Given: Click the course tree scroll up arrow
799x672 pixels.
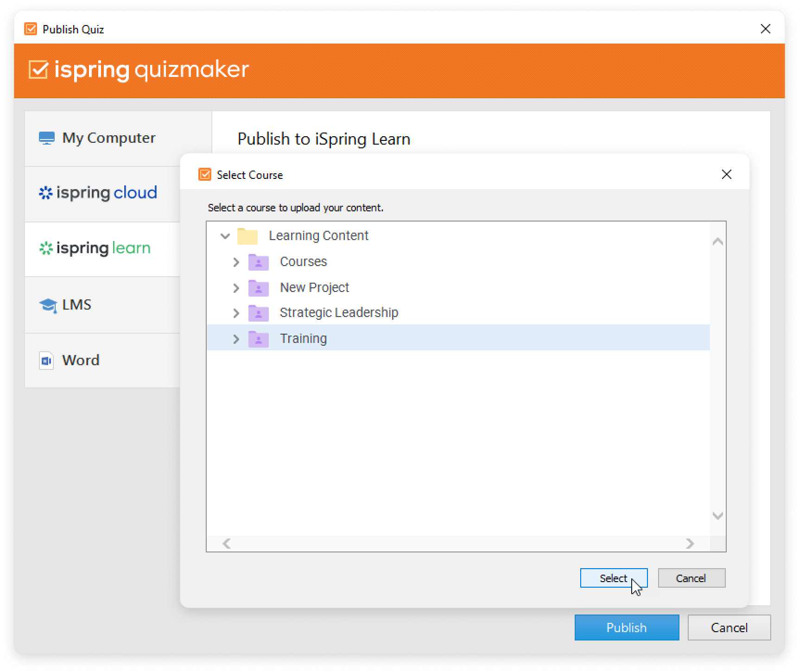Looking at the screenshot, I should coord(718,241).
